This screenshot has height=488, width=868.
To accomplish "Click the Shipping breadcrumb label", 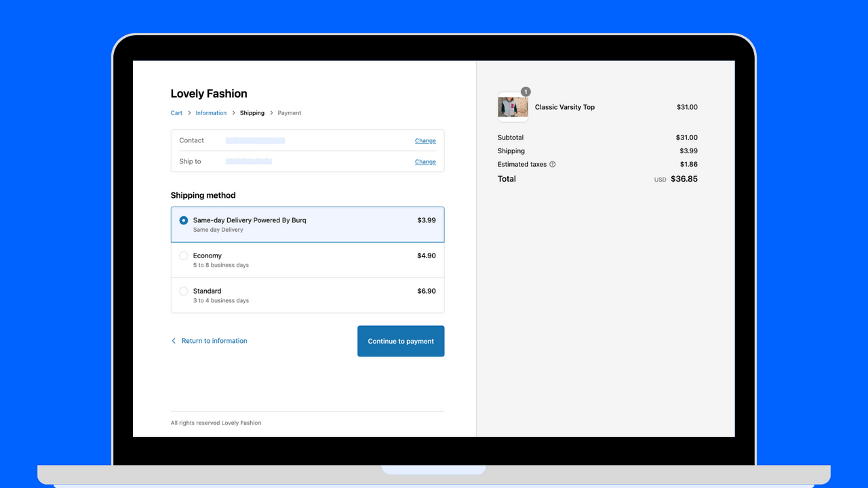I will [252, 113].
